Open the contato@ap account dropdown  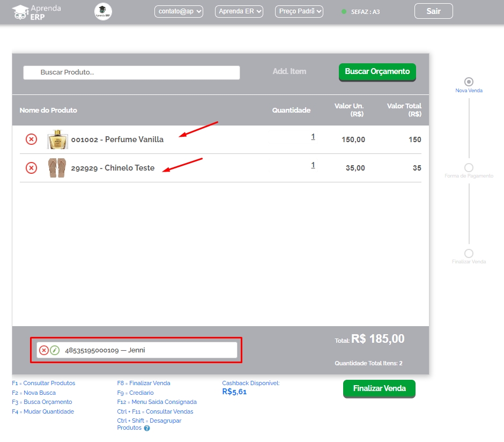179,11
